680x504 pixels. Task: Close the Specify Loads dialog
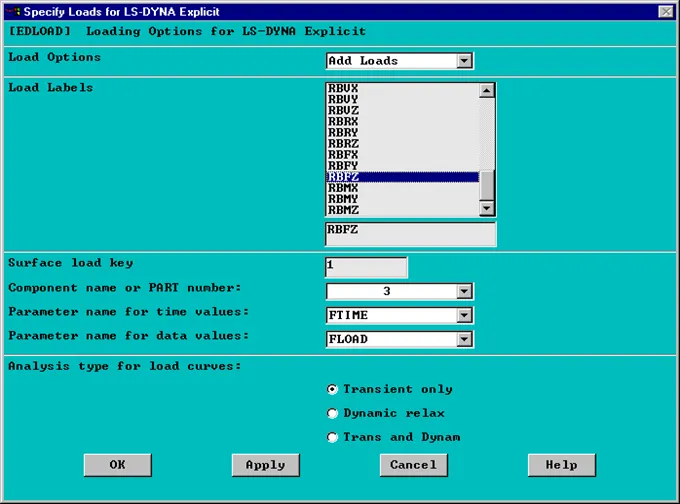coord(666,11)
